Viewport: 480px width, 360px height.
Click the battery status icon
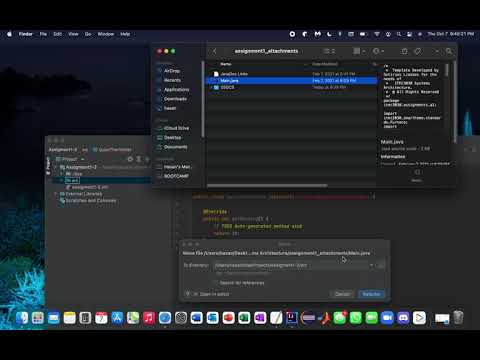pyautogui.click(x=363, y=34)
